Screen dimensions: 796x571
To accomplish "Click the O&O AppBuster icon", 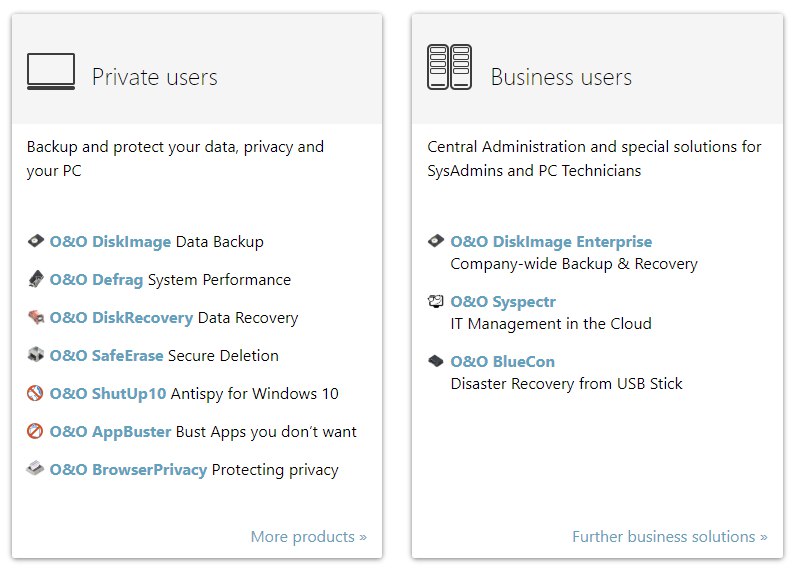I will click(35, 431).
